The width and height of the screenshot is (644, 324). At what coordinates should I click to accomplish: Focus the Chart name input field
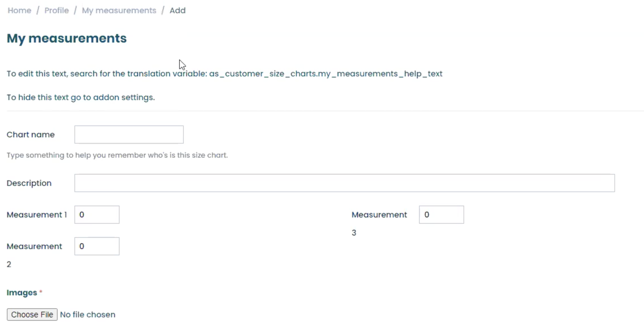pos(129,135)
